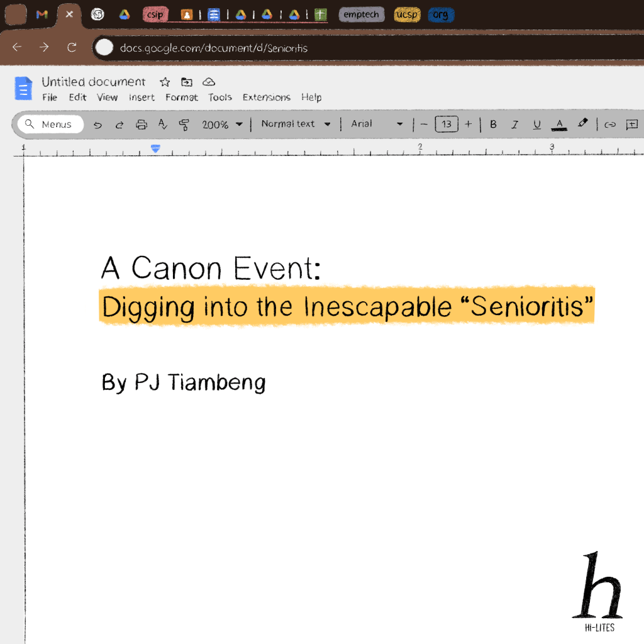Expand the Normal text style dropdown

pos(296,124)
